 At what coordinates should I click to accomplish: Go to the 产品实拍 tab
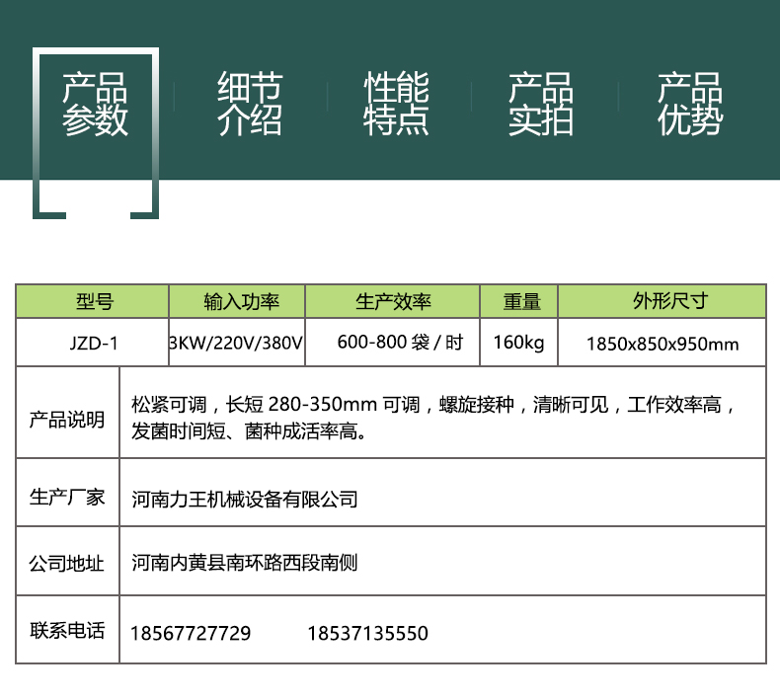pyautogui.click(x=540, y=104)
